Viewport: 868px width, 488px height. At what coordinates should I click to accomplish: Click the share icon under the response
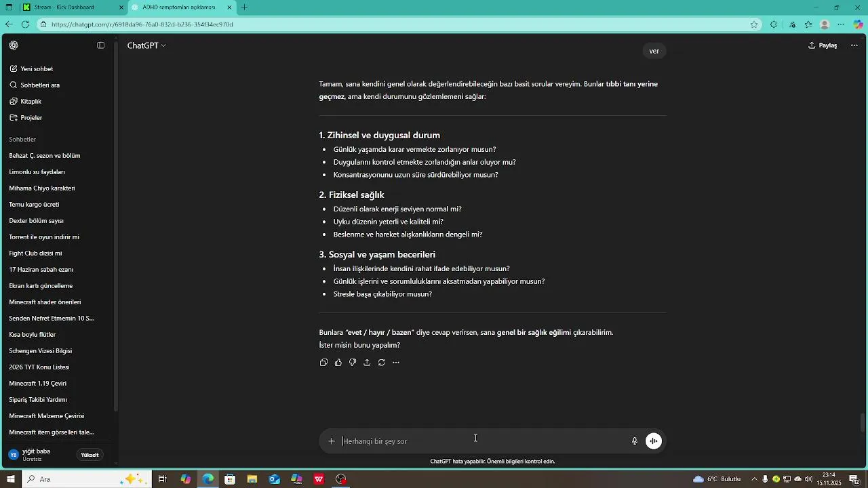click(367, 363)
